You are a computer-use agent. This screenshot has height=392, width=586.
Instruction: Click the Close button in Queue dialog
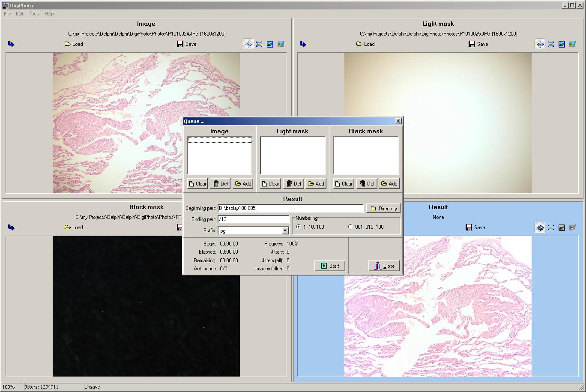tap(384, 266)
